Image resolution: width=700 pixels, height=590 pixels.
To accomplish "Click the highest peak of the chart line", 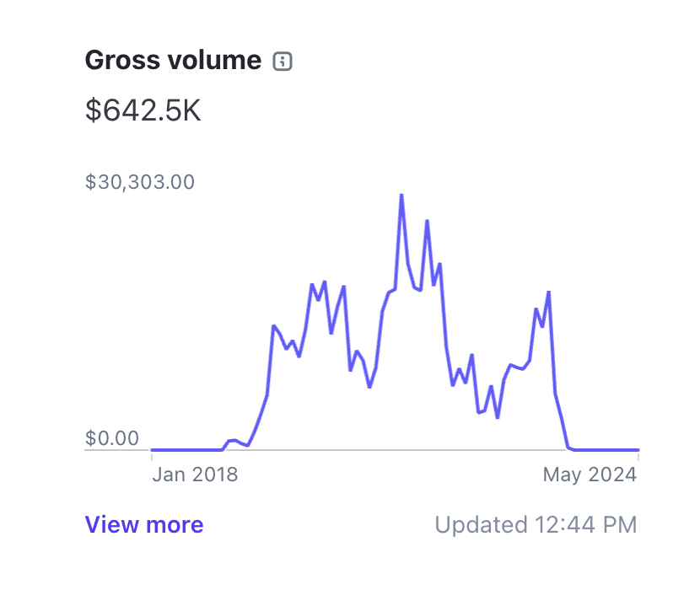I will [401, 195].
